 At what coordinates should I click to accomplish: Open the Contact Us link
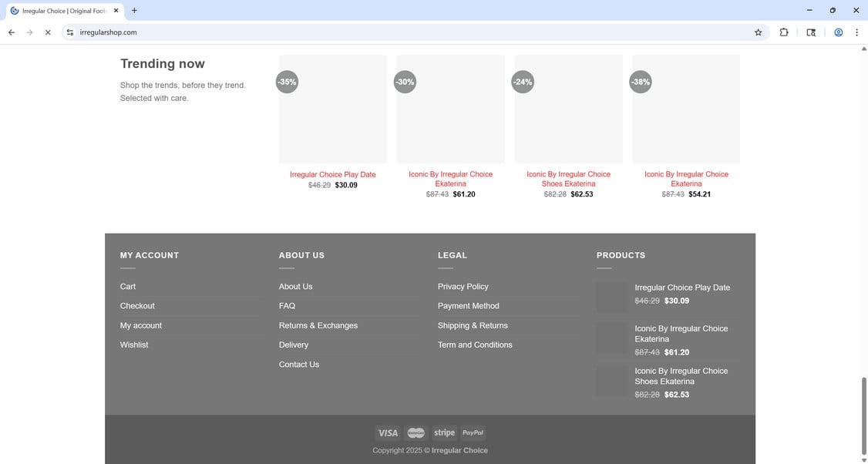[299, 365]
